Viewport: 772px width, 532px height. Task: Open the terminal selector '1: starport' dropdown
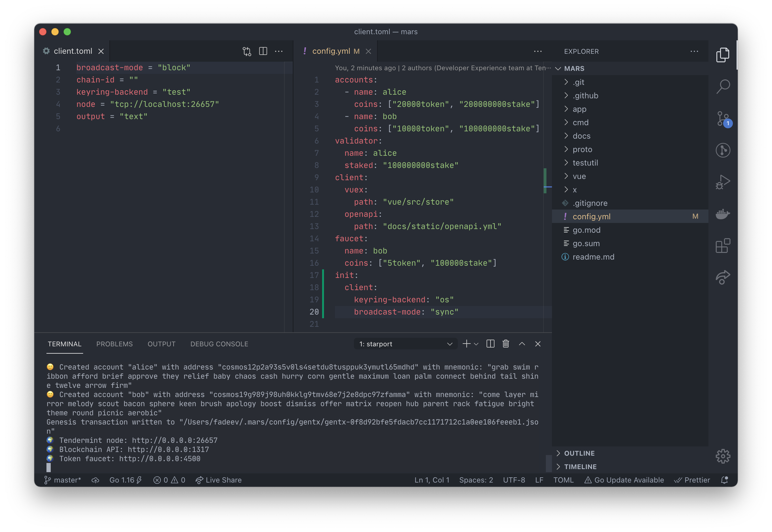click(406, 344)
